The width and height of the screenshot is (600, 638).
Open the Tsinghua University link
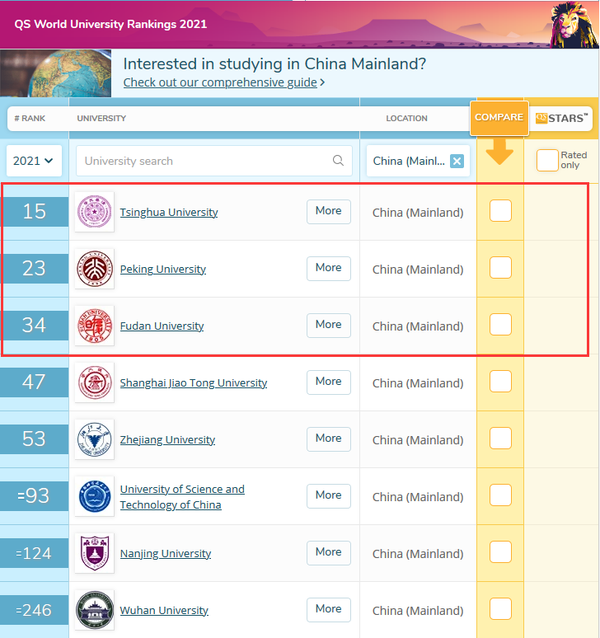(x=169, y=212)
